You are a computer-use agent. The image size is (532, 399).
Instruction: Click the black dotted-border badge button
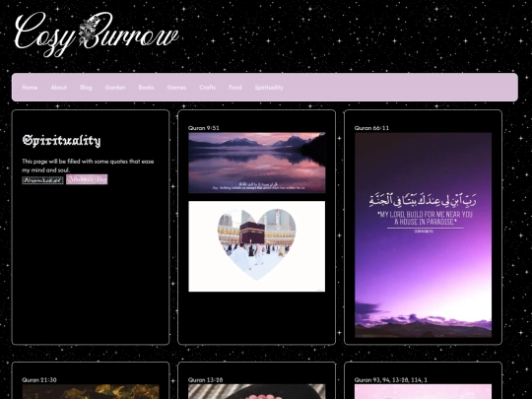(x=42, y=180)
